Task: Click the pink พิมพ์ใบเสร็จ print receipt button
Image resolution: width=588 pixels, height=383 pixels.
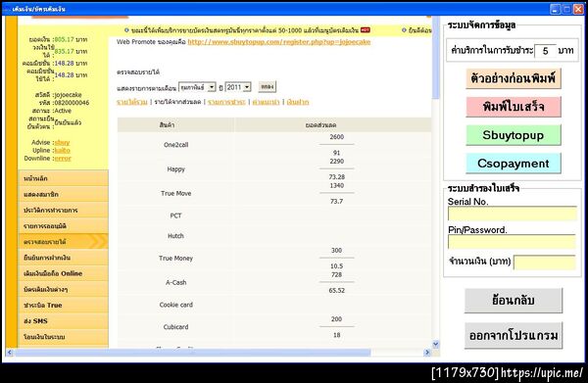Action: click(x=514, y=107)
